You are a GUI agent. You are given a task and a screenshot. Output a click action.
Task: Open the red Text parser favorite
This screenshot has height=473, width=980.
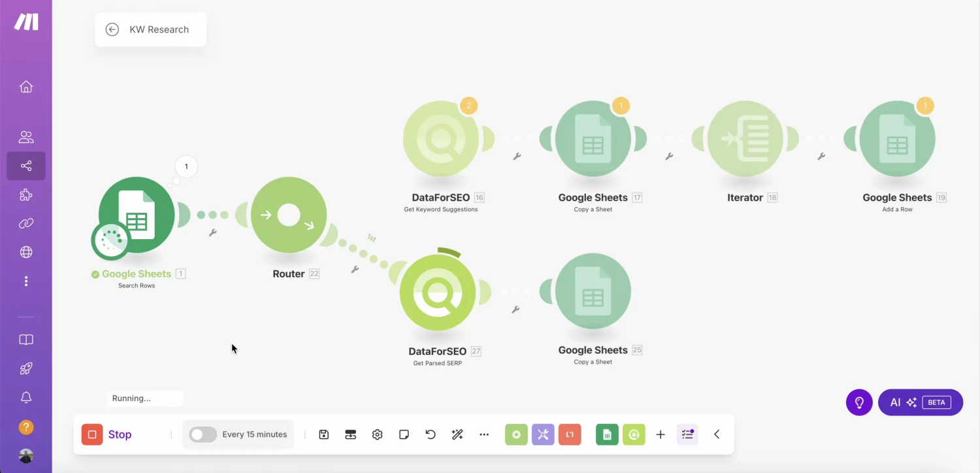pyautogui.click(x=570, y=434)
